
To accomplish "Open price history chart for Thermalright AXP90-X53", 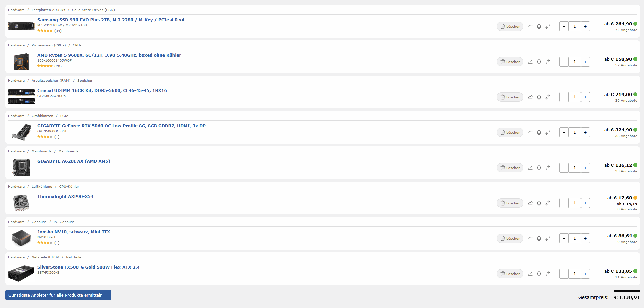I will tap(530, 203).
